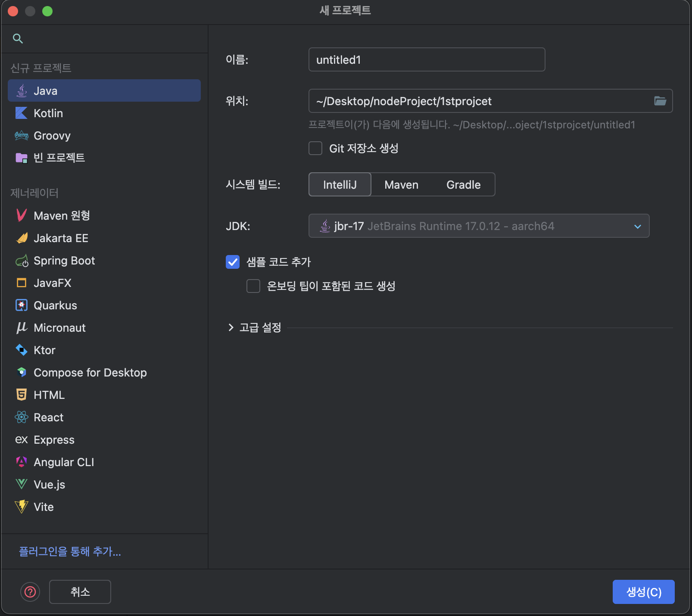Select the Spring Boot leaf icon
Viewport: 692px width, 616px height.
(22, 261)
